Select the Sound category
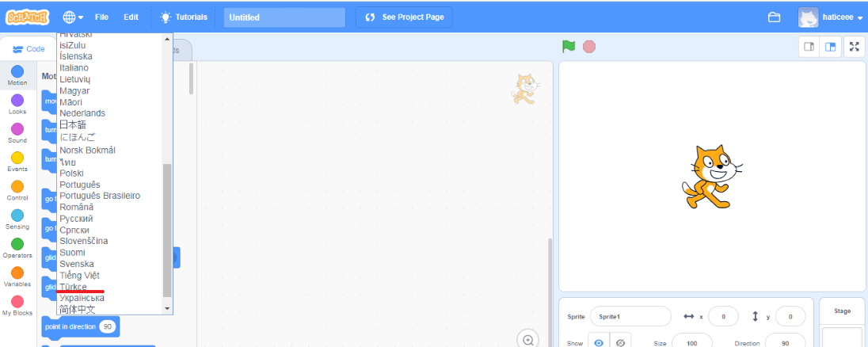Viewport: 868px width, 347px height. click(17, 133)
